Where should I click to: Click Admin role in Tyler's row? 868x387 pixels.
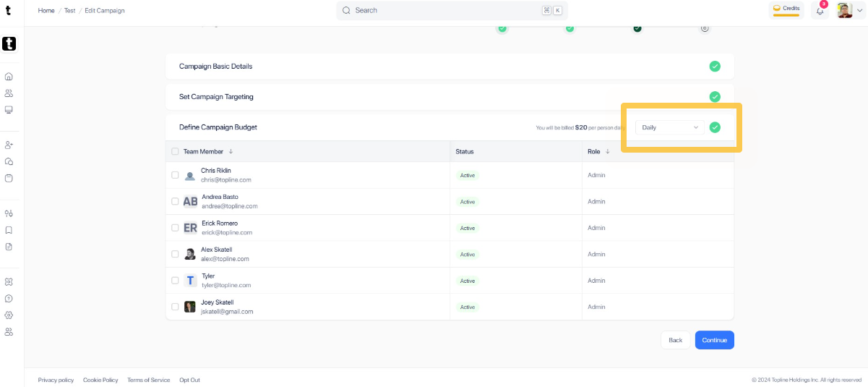[x=596, y=281]
